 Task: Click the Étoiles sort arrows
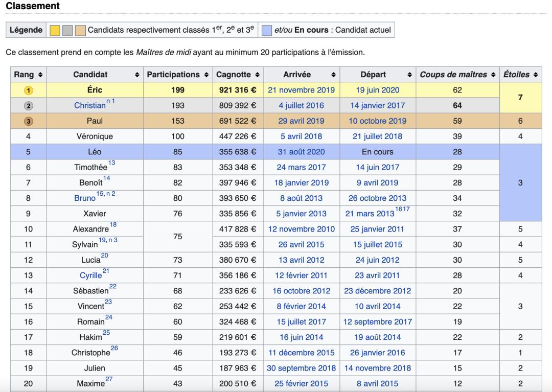point(535,75)
